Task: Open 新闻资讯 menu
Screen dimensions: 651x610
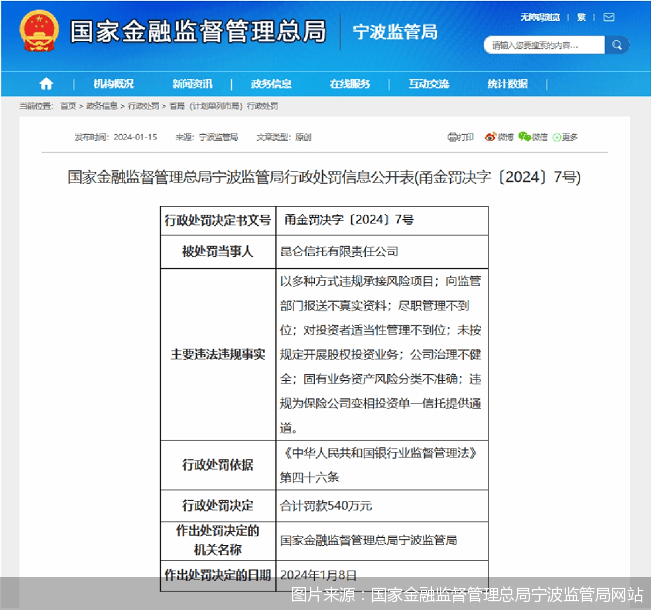Action: 192,84
